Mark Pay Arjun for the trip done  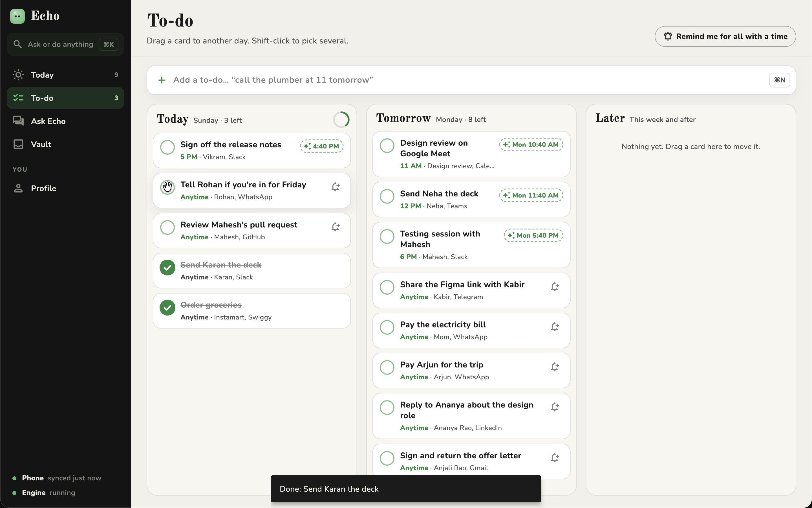point(387,367)
